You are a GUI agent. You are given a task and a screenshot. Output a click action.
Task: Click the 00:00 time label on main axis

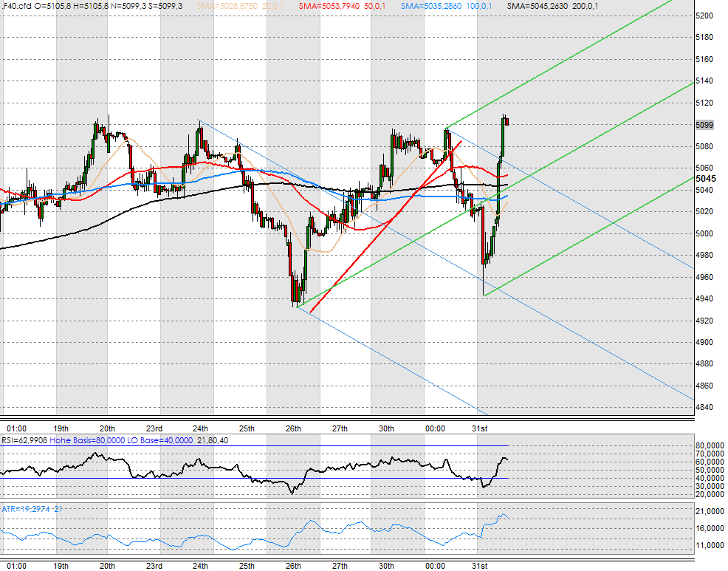point(435,428)
